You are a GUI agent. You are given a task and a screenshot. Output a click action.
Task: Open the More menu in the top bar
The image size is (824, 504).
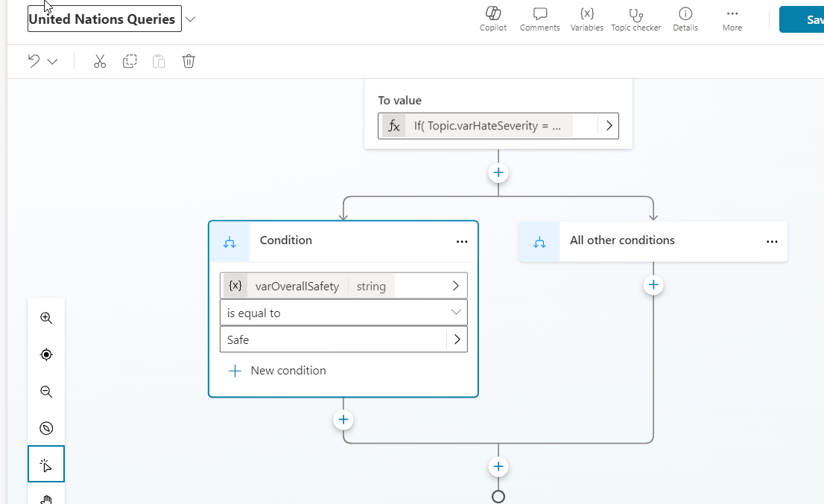[732, 19]
